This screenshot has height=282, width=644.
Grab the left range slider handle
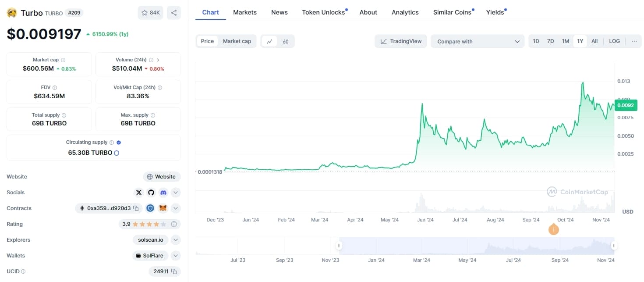pyautogui.click(x=339, y=246)
